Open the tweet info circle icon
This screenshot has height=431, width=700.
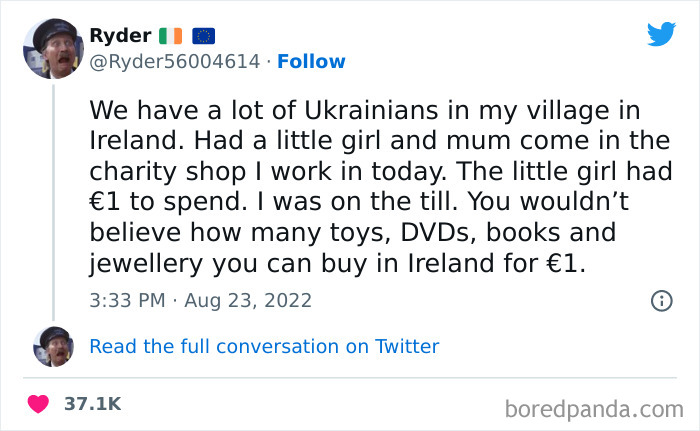click(661, 300)
